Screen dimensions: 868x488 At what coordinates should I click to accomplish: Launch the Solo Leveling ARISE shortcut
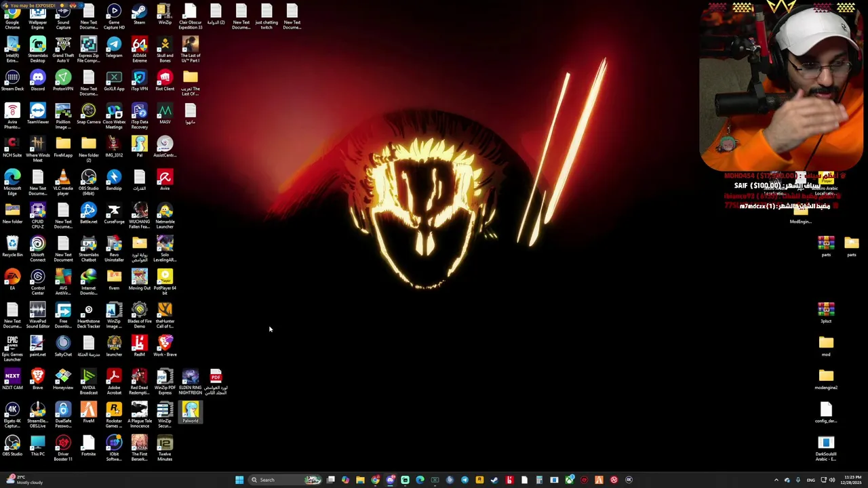(165, 249)
